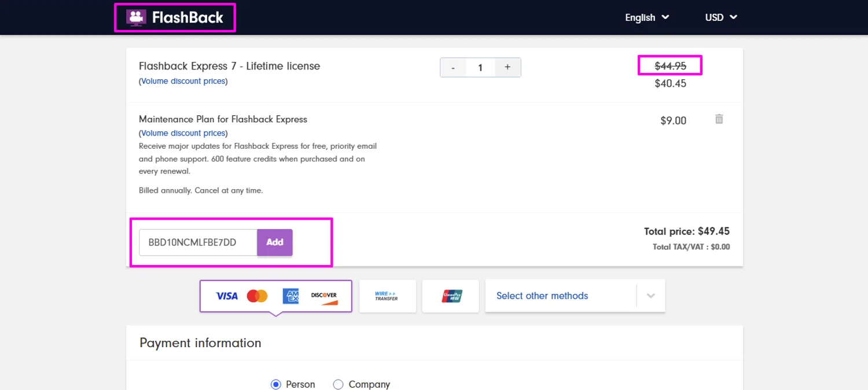This screenshot has height=390, width=868.
Task: Click the discounted $40.45 price
Action: click(670, 83)
